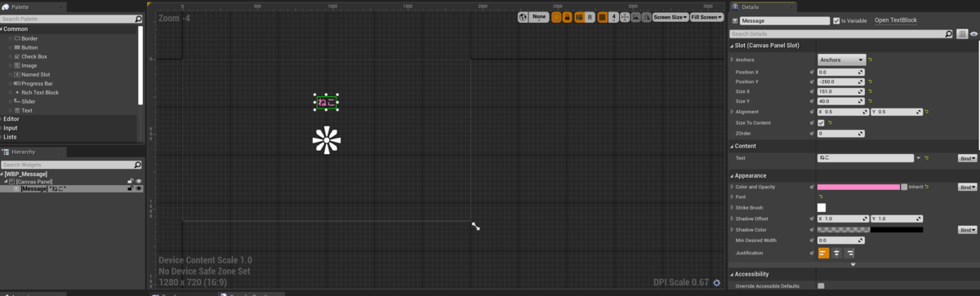The image size is (980, 296).
Task: Select the Named Slot widget in Palette
Action: pos(35,74)
